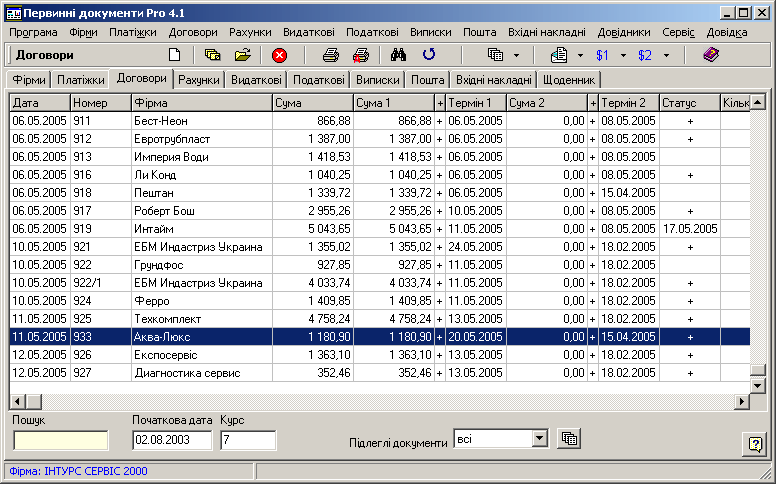Expand the arrow next to the stacked windows icon

tap(516, 55)
